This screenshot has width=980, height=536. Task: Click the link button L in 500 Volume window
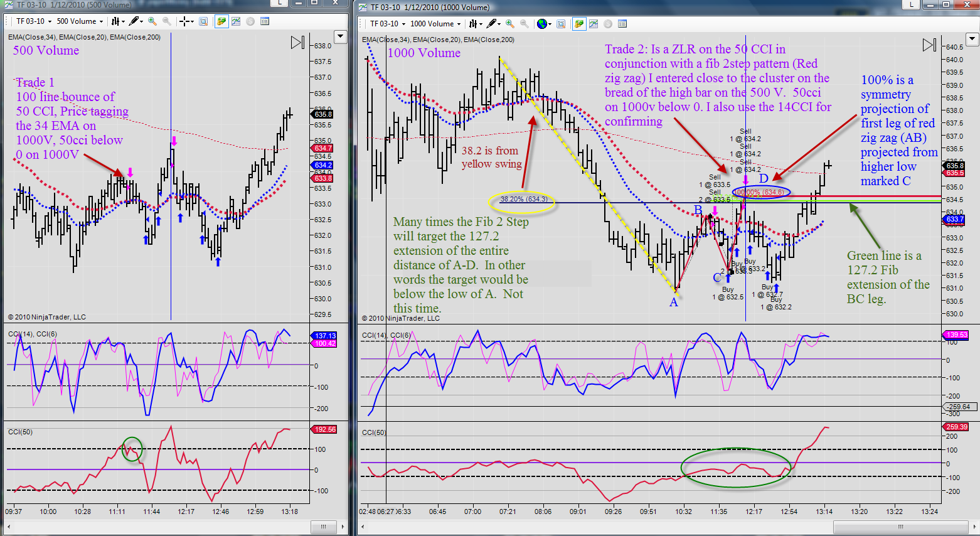click(x=280, y=3)
